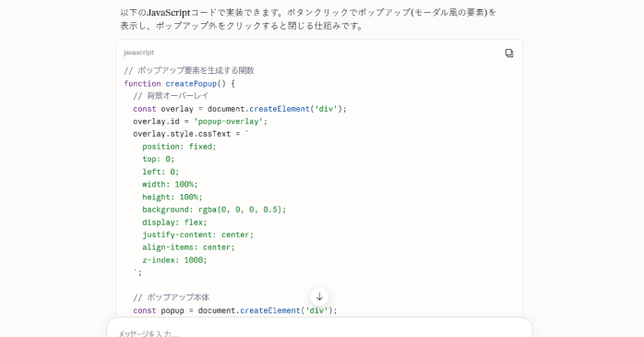Click the 'top: 0;' line

pyautogui.click(x=158, y=159)
